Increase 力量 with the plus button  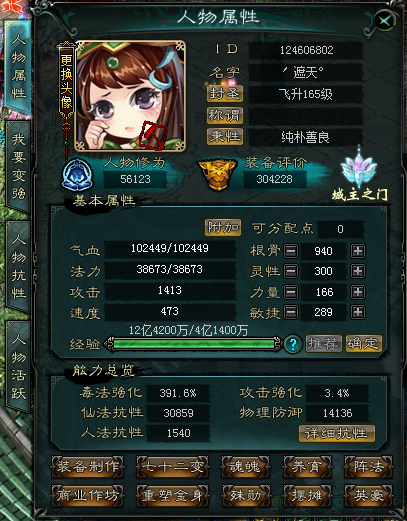[x=358, y=292]
